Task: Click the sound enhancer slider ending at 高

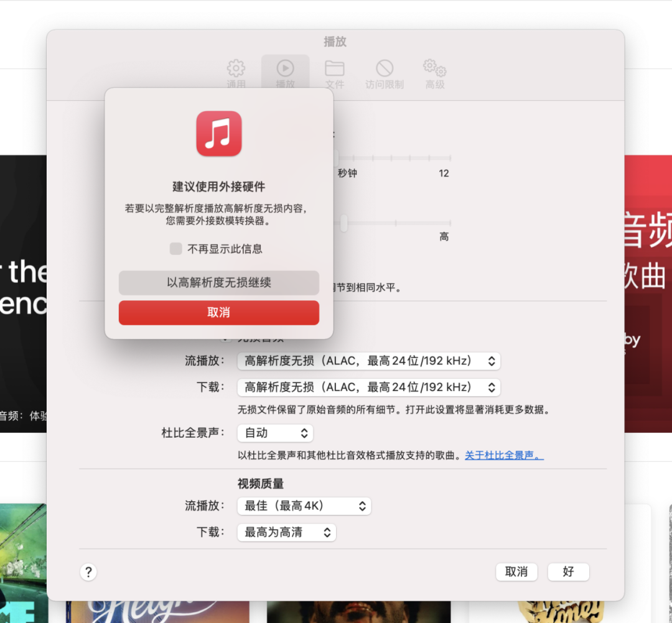Action: point(392,223)
